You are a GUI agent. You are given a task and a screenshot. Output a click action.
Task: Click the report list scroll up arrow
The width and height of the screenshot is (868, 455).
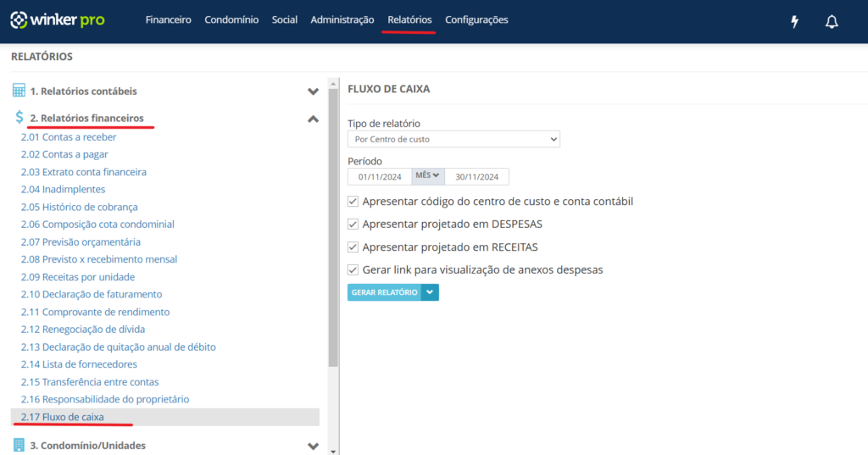(x=332, y=84)
